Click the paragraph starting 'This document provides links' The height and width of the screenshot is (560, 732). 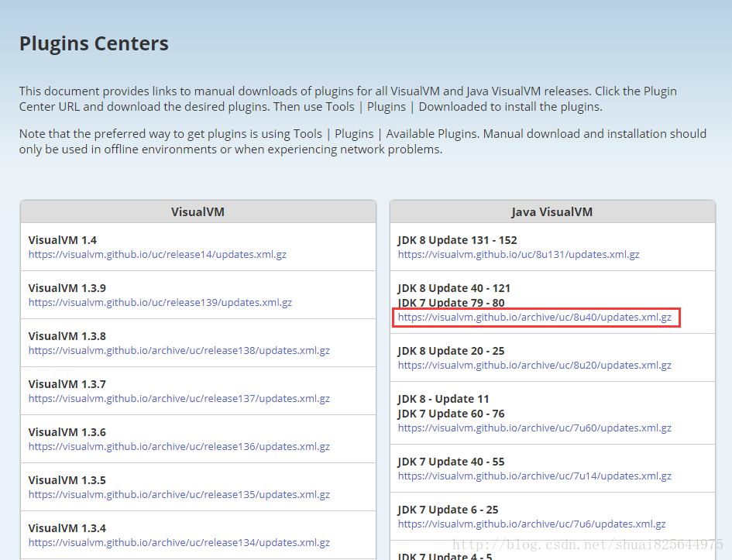pos(348,99)
